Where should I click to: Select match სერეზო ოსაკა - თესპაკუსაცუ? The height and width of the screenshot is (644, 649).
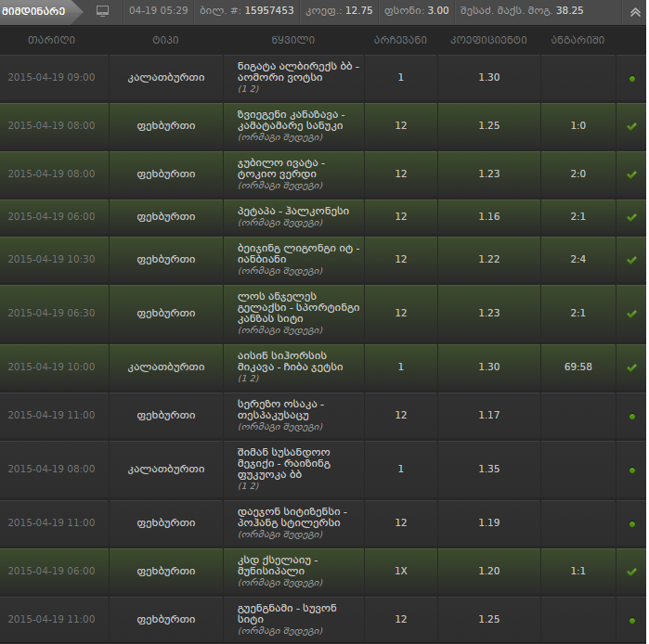[280, 409]
